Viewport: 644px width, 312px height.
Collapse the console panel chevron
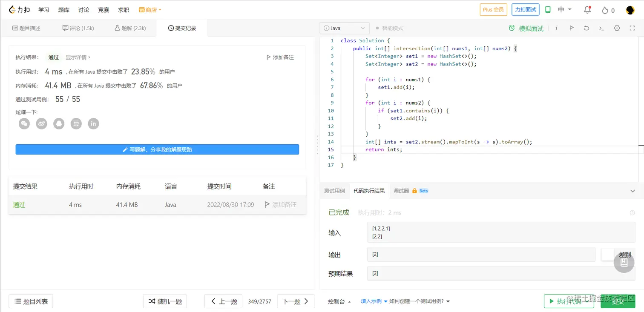(x=632, y=191)
